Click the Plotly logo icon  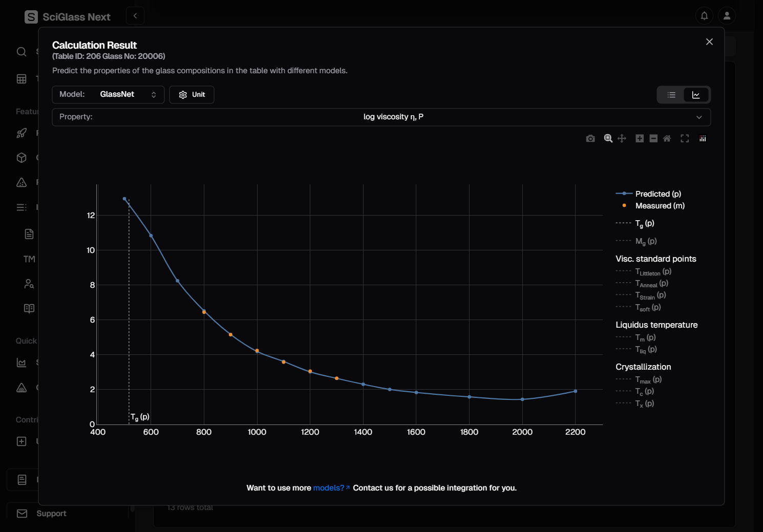(x=703, y=139)
